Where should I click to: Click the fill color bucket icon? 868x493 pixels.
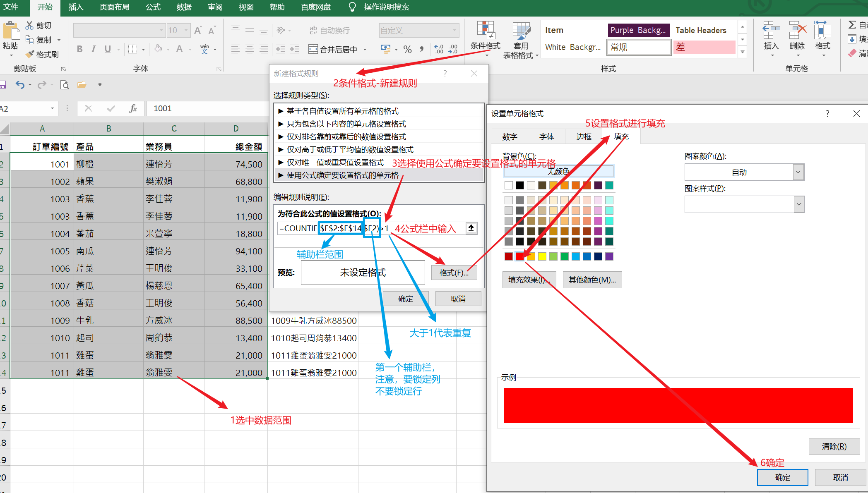(x=158, y=49)
